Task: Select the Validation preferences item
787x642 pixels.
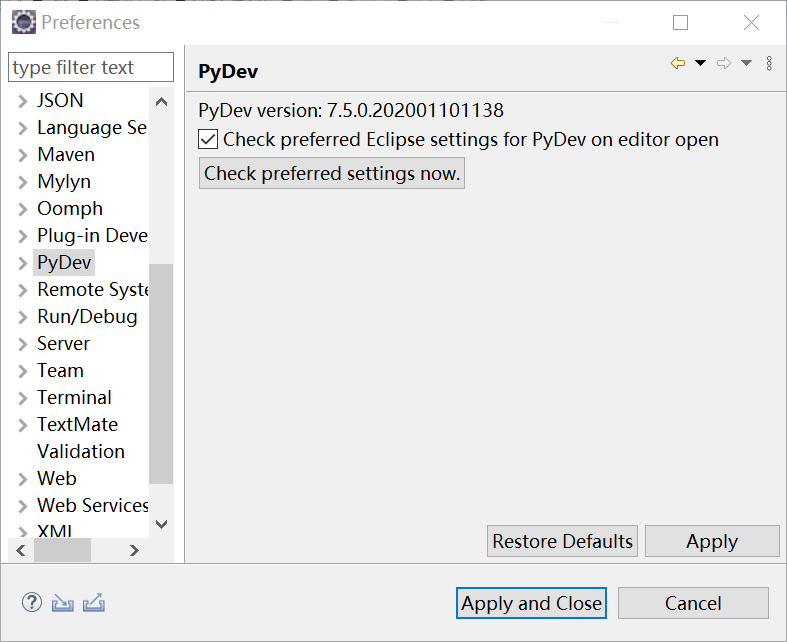Action: click(81, 451)
